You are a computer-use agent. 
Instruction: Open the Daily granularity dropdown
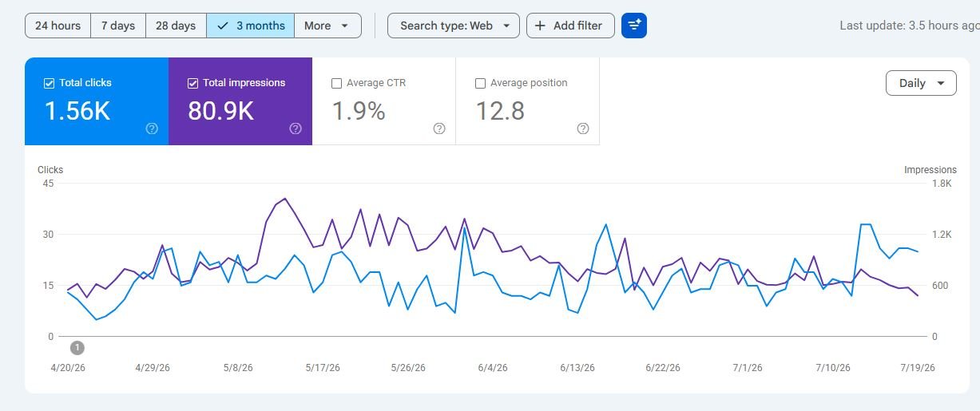click(921, 83)
